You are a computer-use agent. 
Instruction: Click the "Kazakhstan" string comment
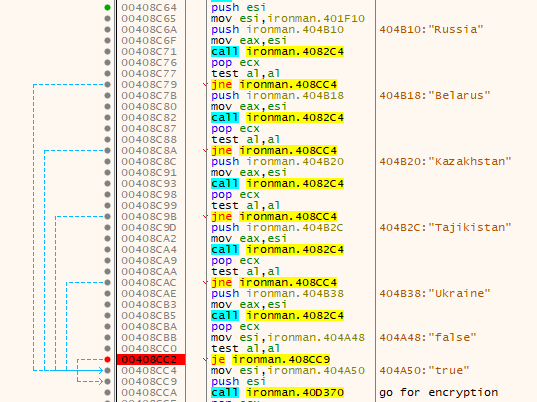pos(445,161)
